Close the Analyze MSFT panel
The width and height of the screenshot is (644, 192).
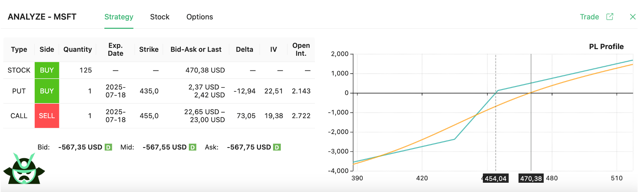pos(632,17)
